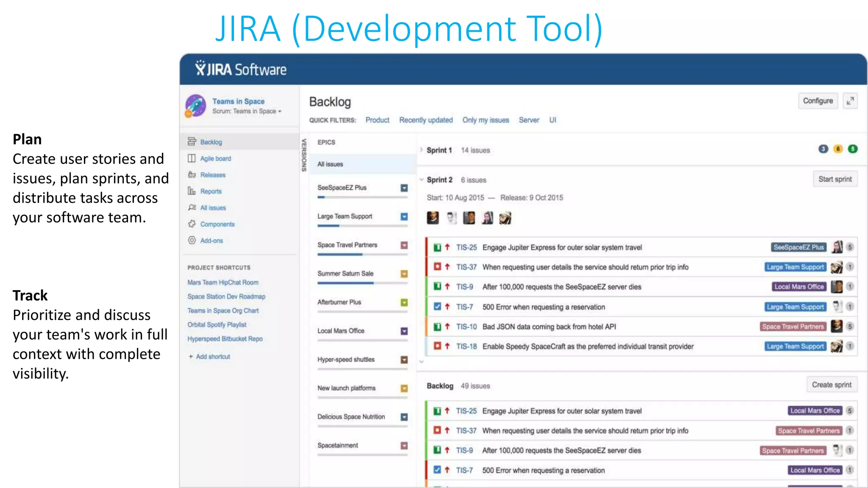Click the task checkbox icon on Backlog TIS-7
This screenshot has height=488, width=868.
click(437, 470)
